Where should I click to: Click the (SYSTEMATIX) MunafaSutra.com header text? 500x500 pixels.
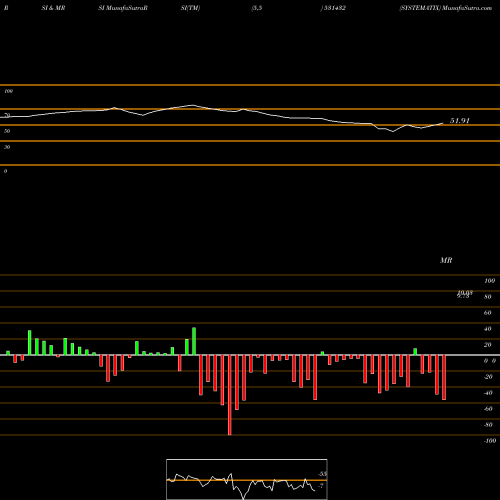pyautogui.click(x=446, y=8)
